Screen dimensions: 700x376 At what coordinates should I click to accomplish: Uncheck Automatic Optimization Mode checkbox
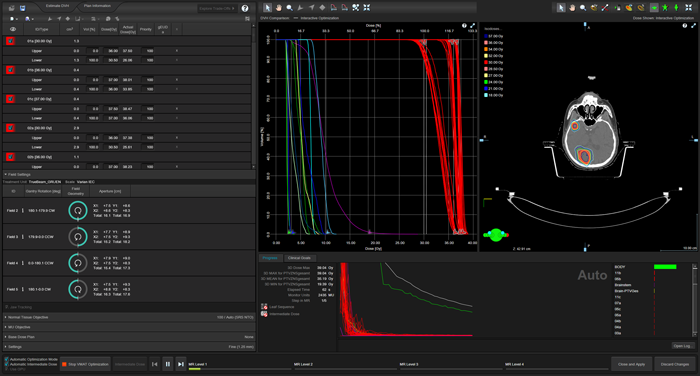coord(6,359)
